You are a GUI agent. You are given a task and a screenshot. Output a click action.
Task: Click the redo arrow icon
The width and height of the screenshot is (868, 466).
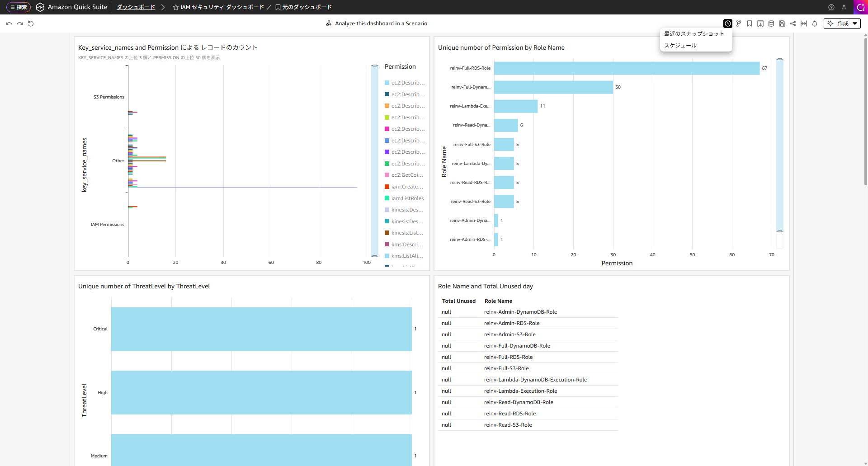click(x=20, y=24)
